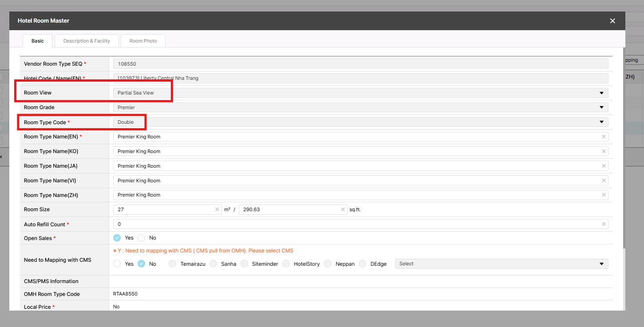Open the Room Photo tab
This screenshot has height=327, width=644.
pos(143,41)
